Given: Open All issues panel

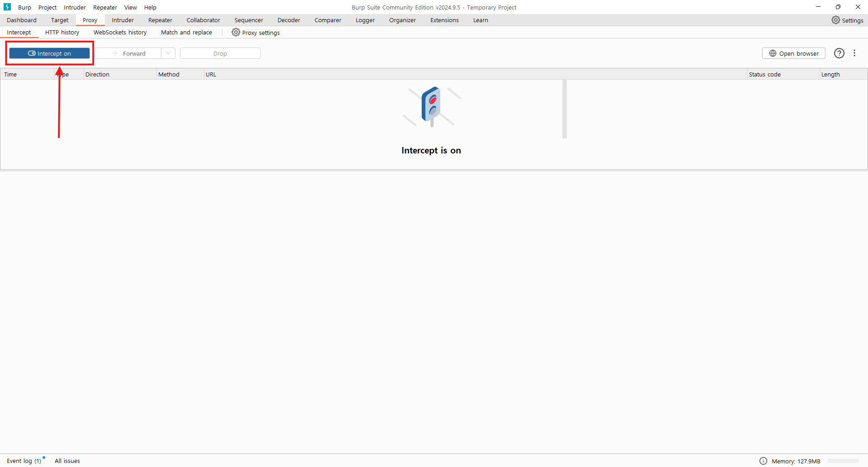Looking at the screenshot, I should [x=67, y=461].
